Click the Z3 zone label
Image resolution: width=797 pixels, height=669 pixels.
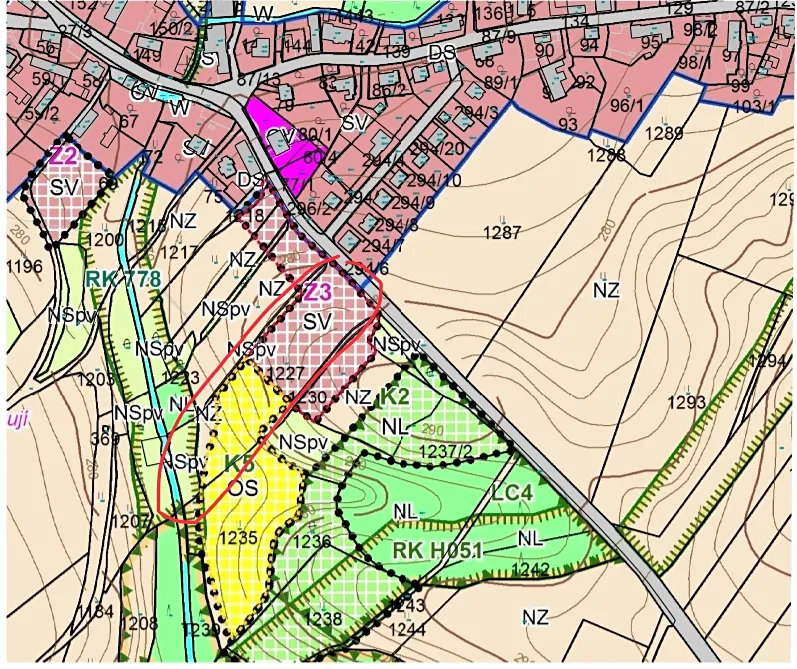[x=317, y=293]
